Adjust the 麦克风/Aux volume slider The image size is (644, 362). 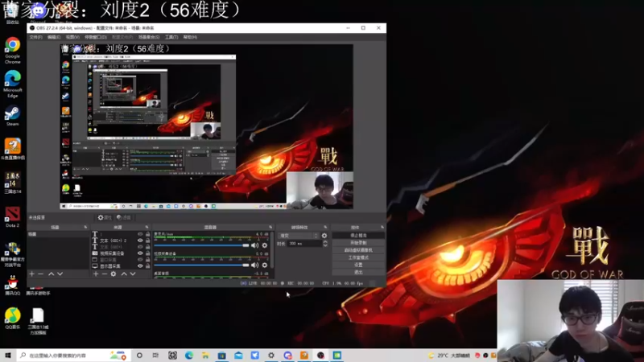point(202,245)
